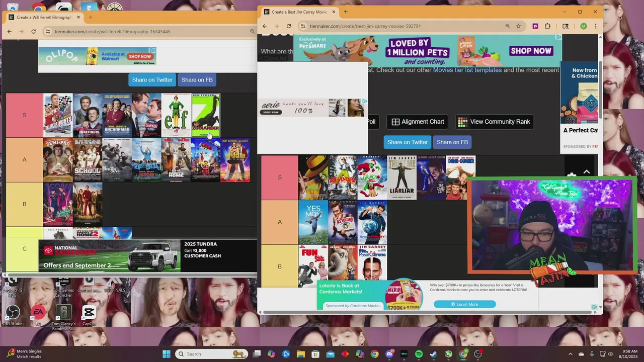
Task: Bookmark the Jim Carrey tier list page
Action: tap(518, 26)
